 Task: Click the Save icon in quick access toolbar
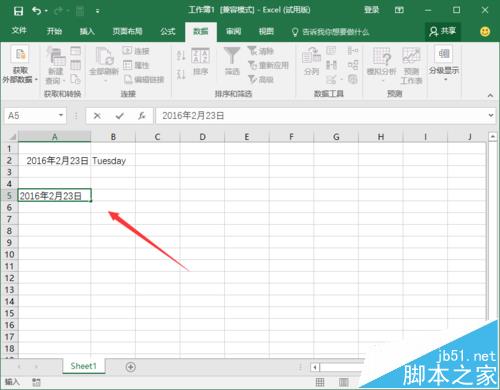tap(18, 11)
